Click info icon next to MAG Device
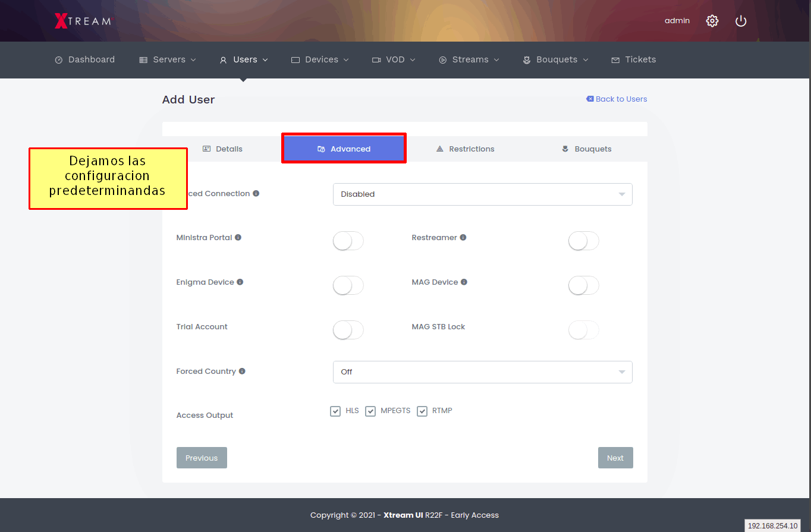 click(464, 282)
